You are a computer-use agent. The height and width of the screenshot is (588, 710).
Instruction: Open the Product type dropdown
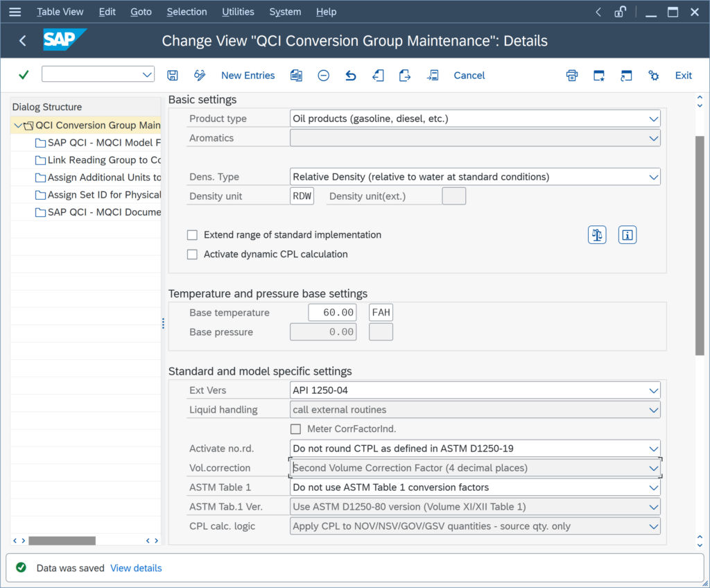[x=653, y=119]
